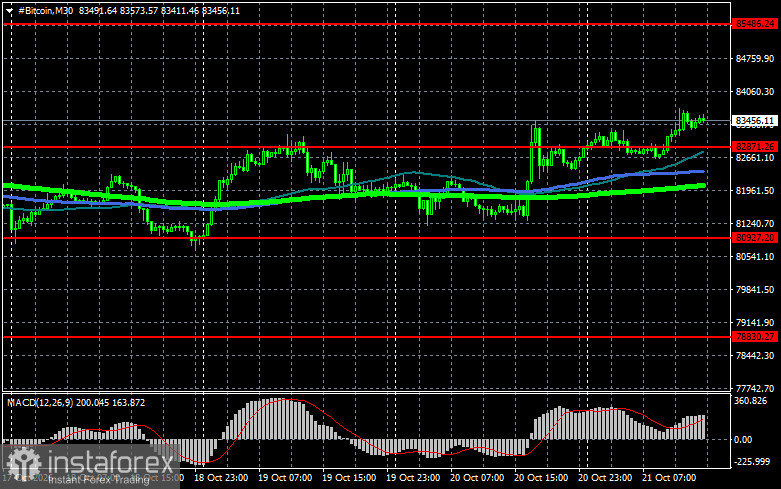Click the 20 Oct 23:00 time label

[x=605, y=478]
